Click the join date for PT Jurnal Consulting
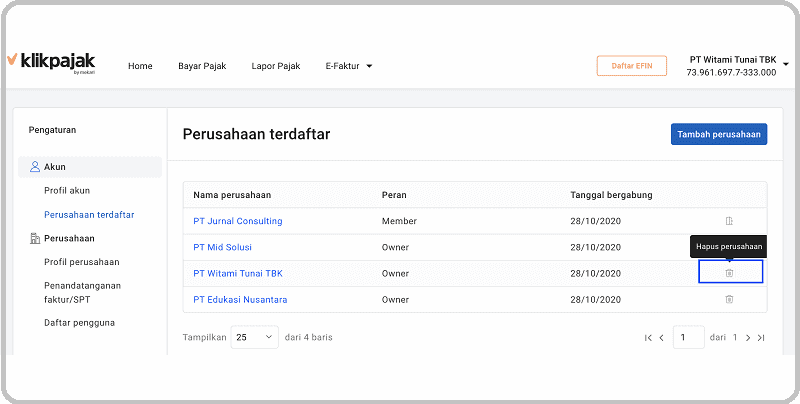The height and width of the screenshot is (404, 800). pyautogui.click(x=595, y=221)
